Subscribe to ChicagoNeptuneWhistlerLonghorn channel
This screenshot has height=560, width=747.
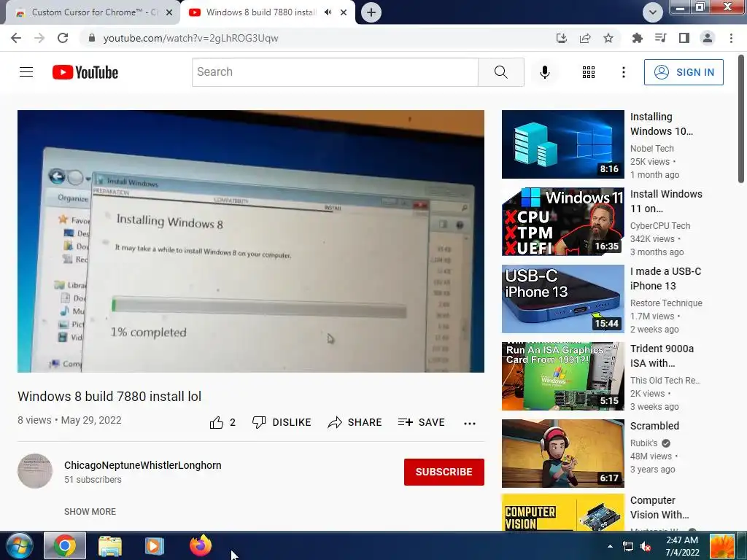click(x=444, y=472)
